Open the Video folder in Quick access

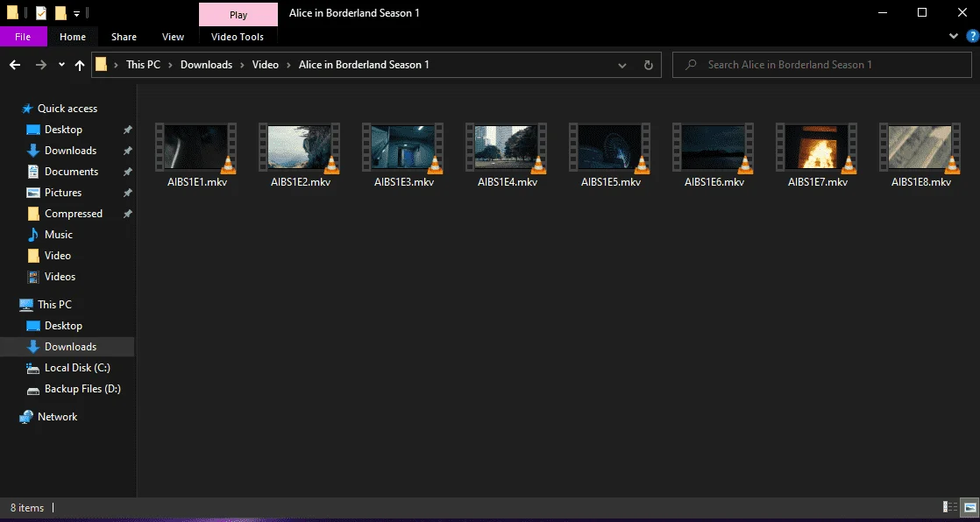[x=58, y=256]
